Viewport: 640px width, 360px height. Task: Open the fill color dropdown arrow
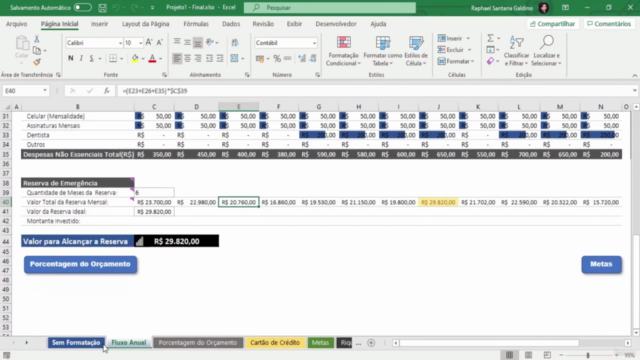click(143, 59)
